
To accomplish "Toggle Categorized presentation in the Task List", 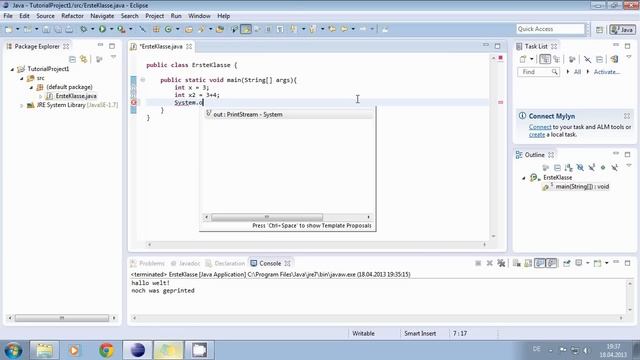I will 545,59.
